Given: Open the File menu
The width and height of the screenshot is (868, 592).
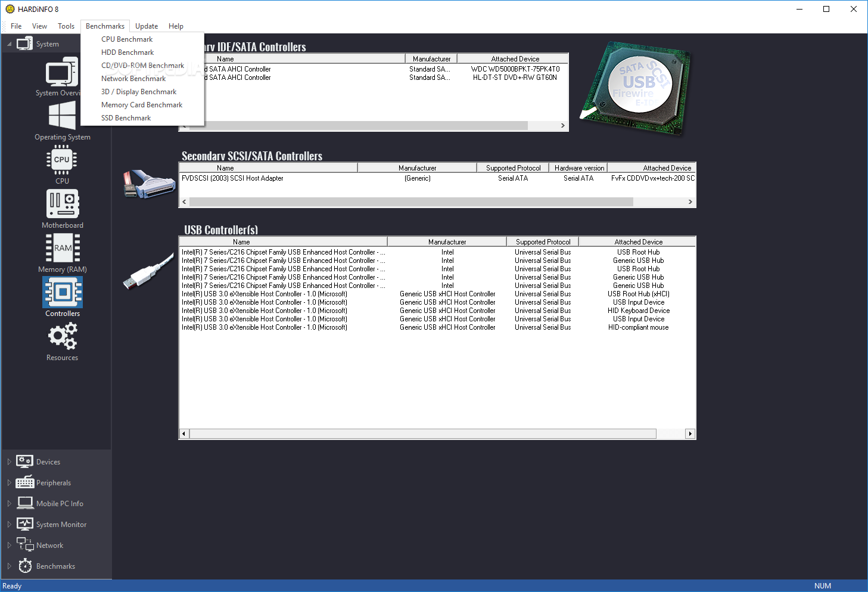Looking at the screenshot, I should [16, 26].
